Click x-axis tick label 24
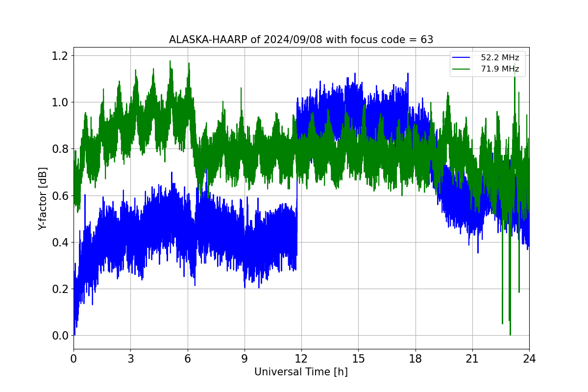Image resolution: width=588 pixels, height=392 pixels. (529, 359)
